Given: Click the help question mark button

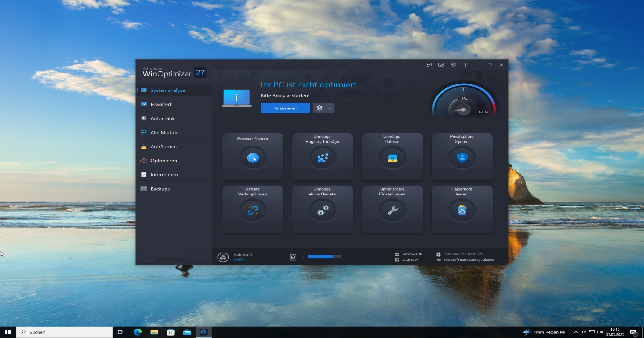Looking at the screenshot, I should pos(465,65).
